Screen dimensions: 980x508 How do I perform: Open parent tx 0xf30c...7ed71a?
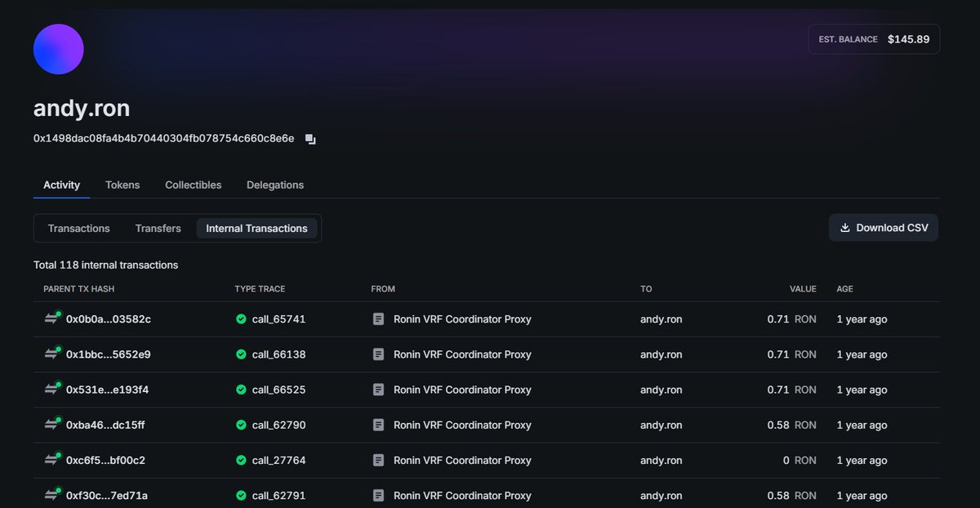pos(107,495)
